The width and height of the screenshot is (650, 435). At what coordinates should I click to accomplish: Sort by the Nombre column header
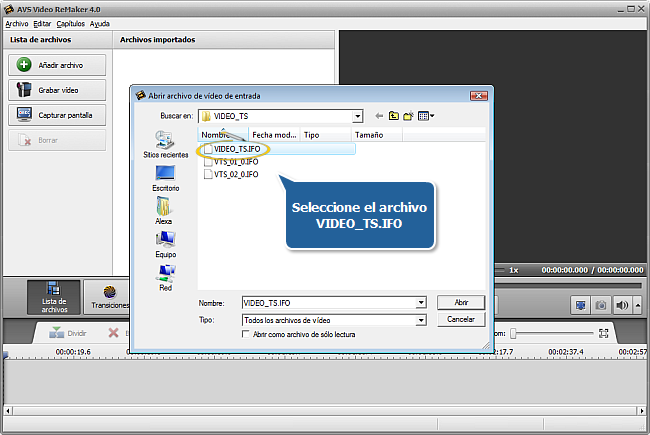(223, 135)
